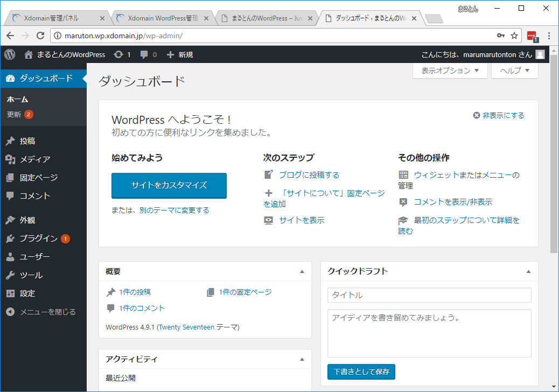Open 1件の投稿 link in 概要

(x=135, y=292)
